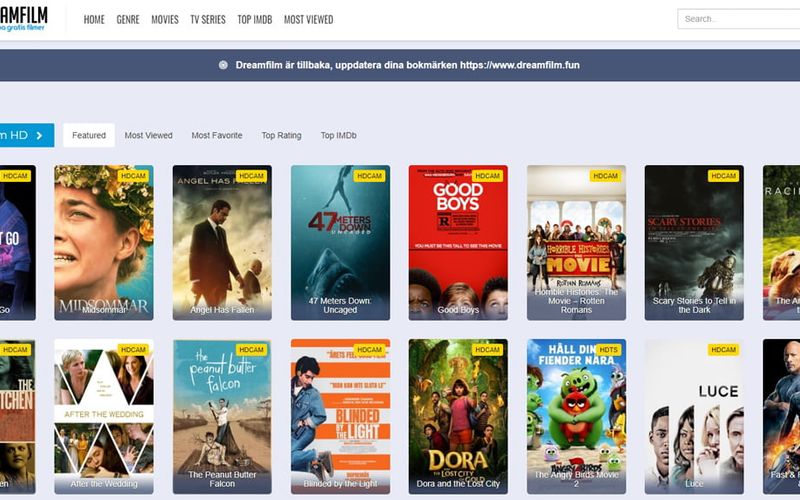Image resolution: width=800 pixels, height=500 pixels.
Task: Click the 'Angel Has Fallen' title caption
Action: tap(222, 310)
